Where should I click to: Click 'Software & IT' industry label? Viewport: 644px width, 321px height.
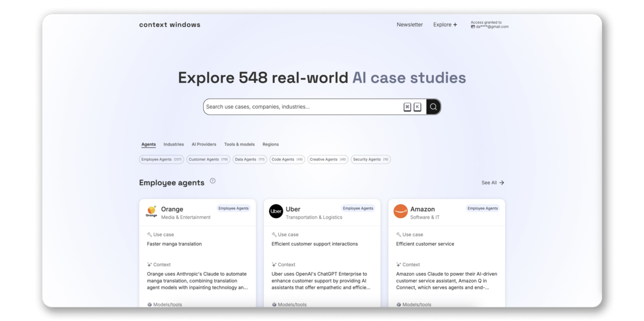(425, 217)
